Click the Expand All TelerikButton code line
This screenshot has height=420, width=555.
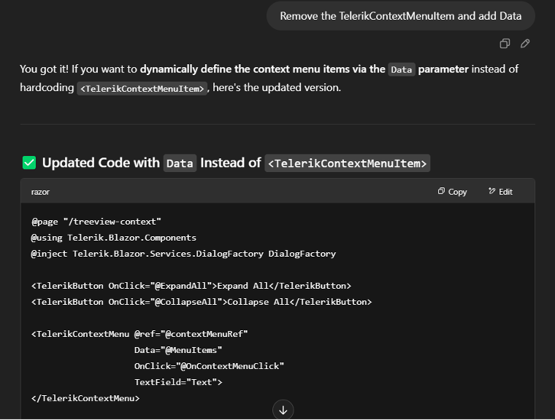pyautogui.click(x=191, y=286)
